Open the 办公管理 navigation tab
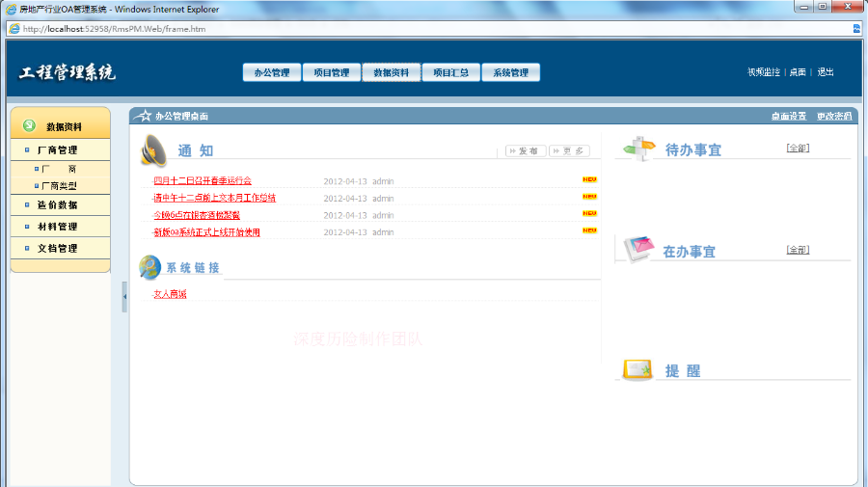Image resolution: width=868 pixels, height=487 pixels. click(x=272, y=72)
